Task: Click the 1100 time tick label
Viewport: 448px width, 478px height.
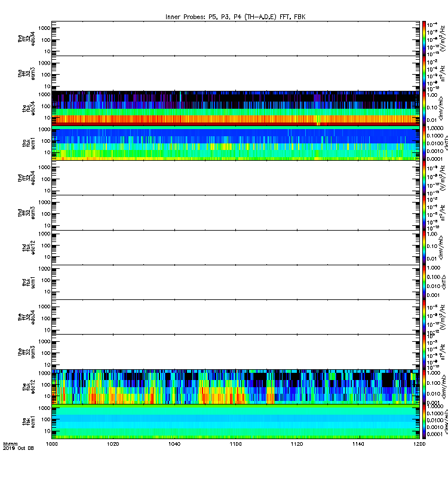Action: click(235, 444)
